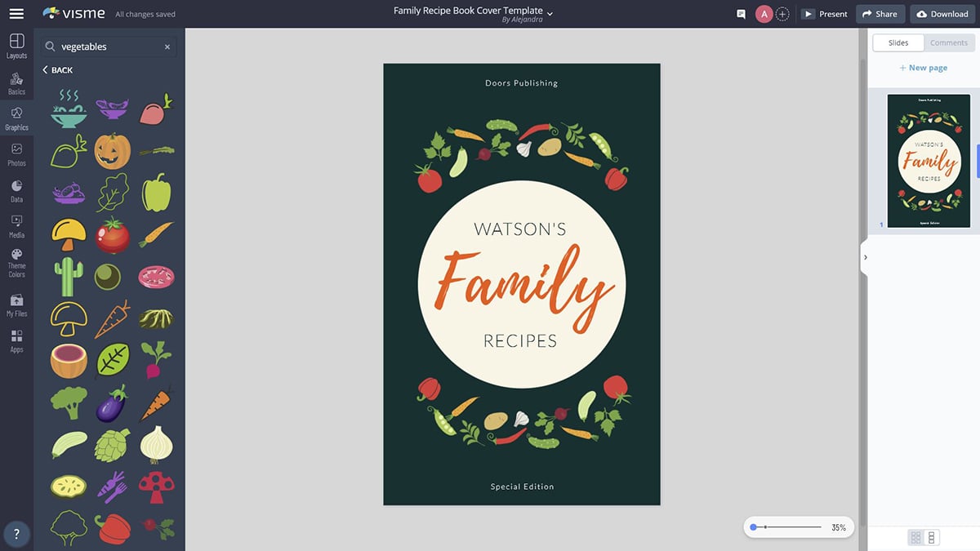Switch to list view of slides

coord(932,537)
